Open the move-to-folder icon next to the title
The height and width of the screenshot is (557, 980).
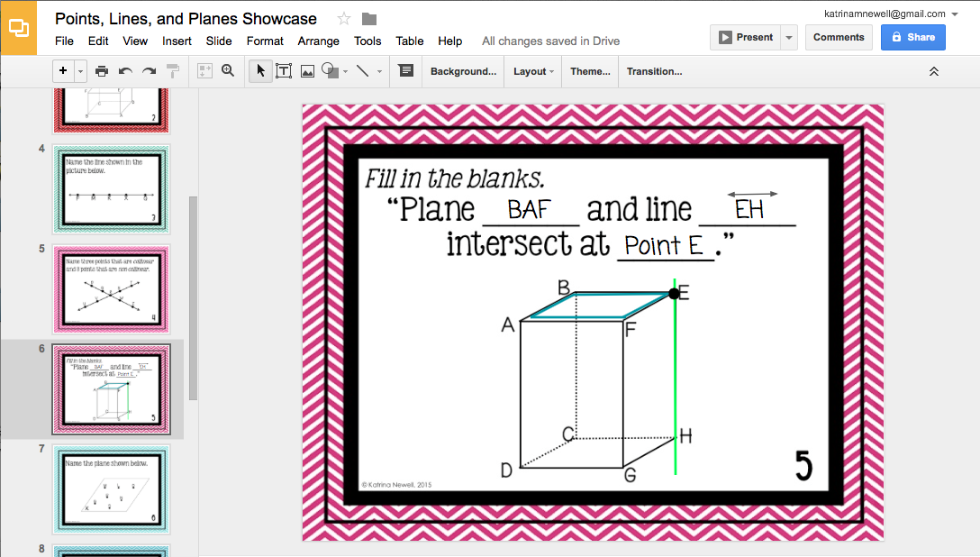pyautogui.click(x=369, y=20)
